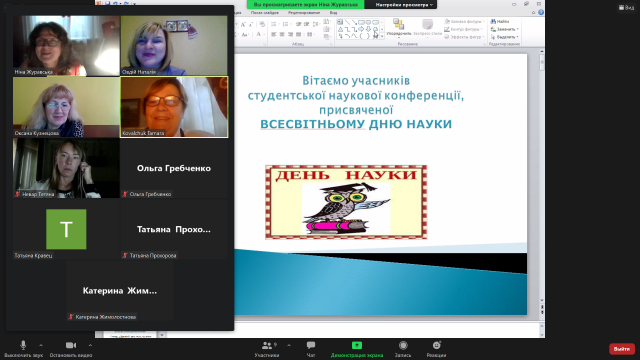
Task: Start recording with the Запись icon
Action: pyautogui.click(x=403, y=349)
